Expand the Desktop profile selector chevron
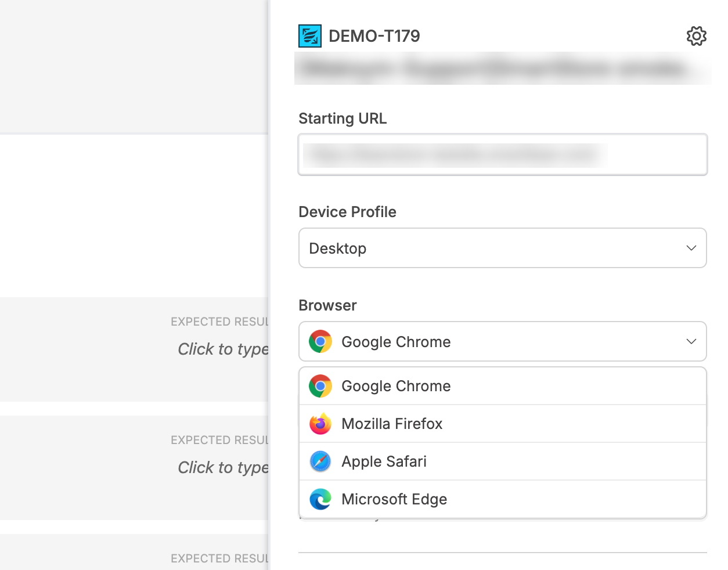The image size is (728, 570). pyautogui.click(x=691, y=248)
